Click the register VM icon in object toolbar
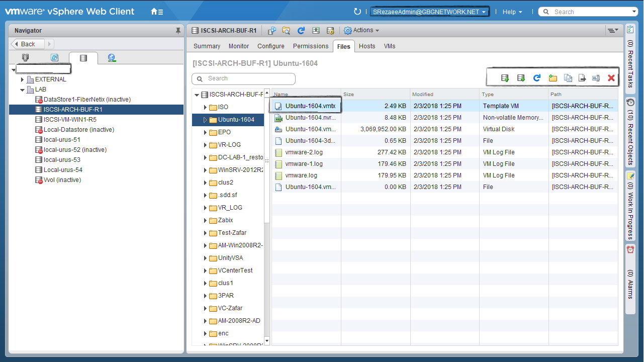644x362 pixels. 272,31
